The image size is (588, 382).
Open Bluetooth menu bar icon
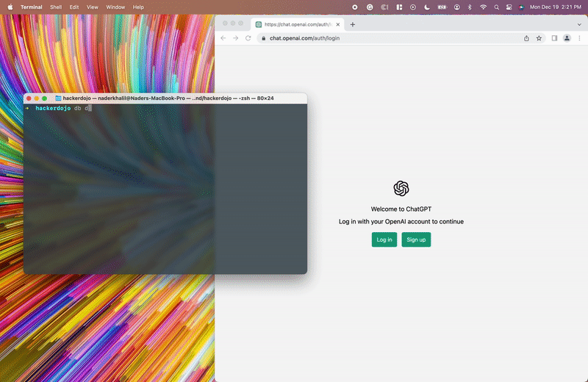[x=470, y=7]
